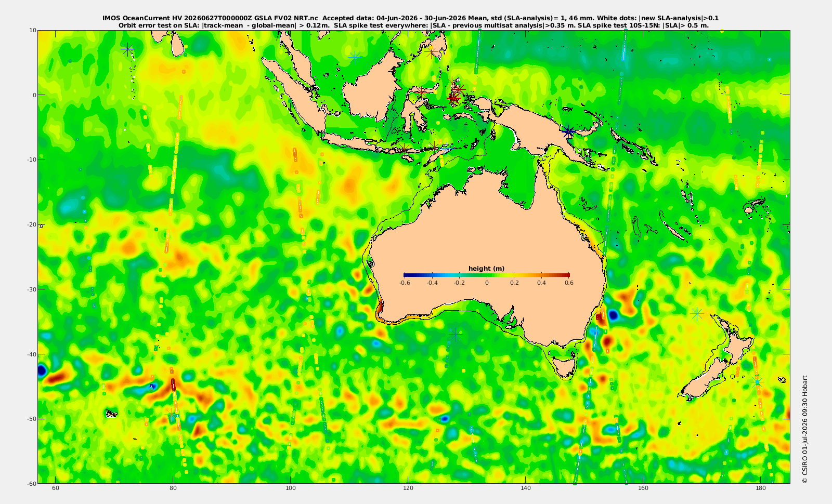Click the green center of the height colorbar
This screenshot has width=832, height=504.
tap(487, 275)
